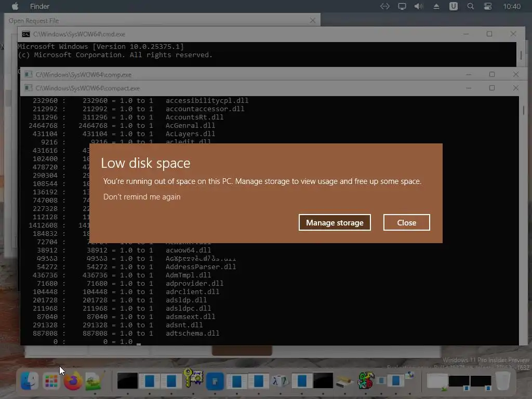Close the Open Request File dialog
The width and height of the screenshot is (532, 399).
click(312, 21)
